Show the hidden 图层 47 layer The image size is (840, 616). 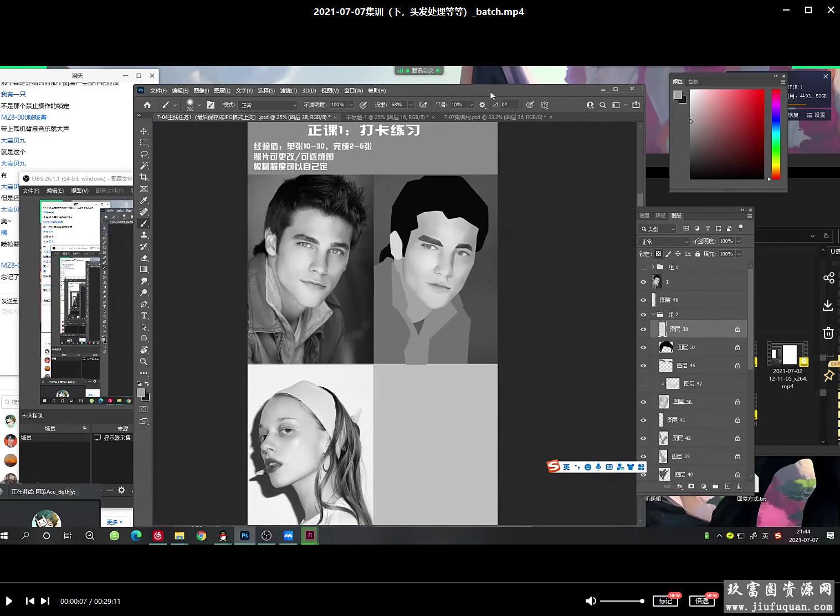click(x=643, y=384)
